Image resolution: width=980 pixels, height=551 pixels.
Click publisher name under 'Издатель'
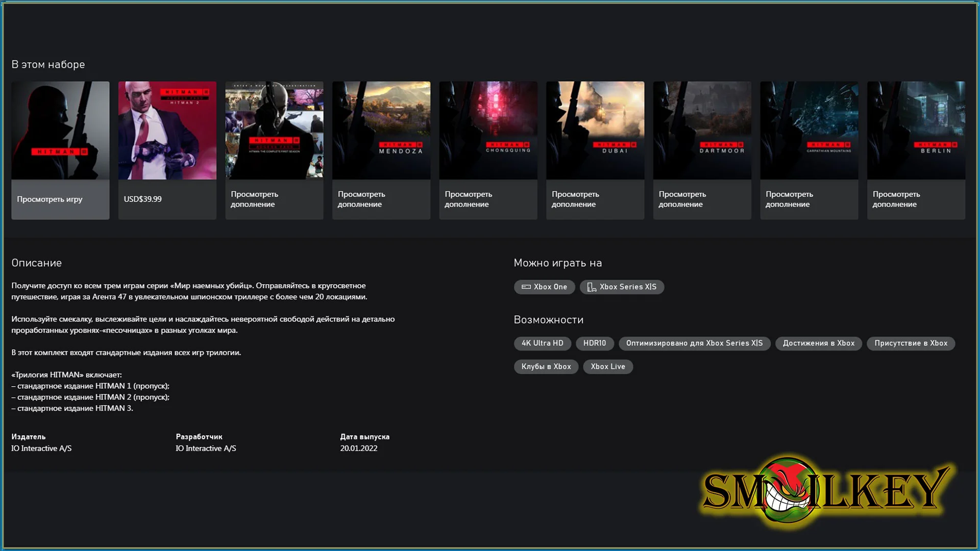(x=41, y=448)
